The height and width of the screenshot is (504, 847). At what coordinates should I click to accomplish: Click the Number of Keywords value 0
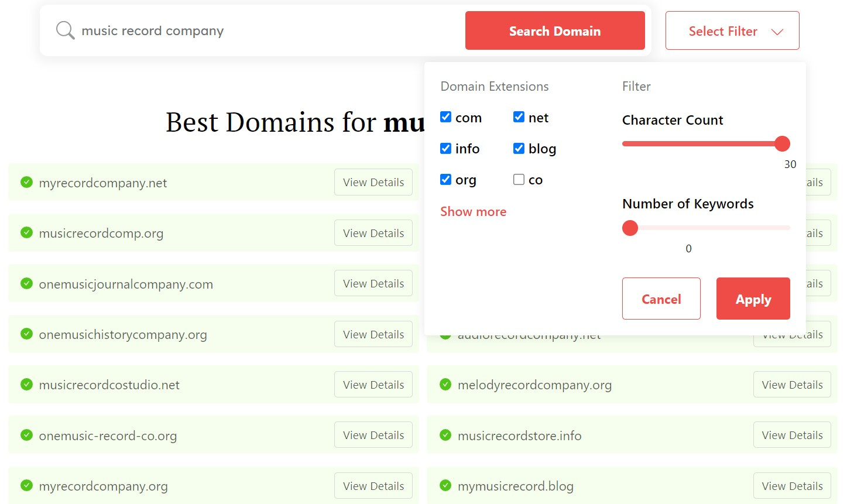[x=688, y=248]
